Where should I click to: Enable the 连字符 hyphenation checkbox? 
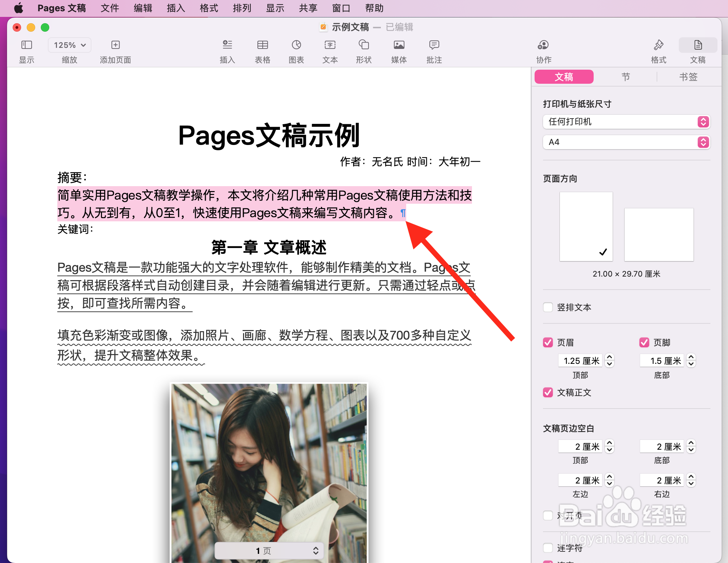[x=548, y=548]
